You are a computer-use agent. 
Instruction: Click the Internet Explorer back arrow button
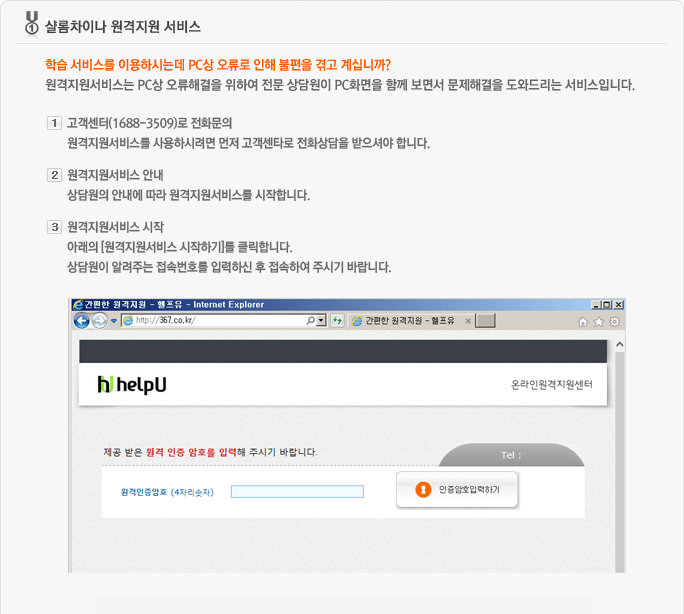click(x=81, y=321)
